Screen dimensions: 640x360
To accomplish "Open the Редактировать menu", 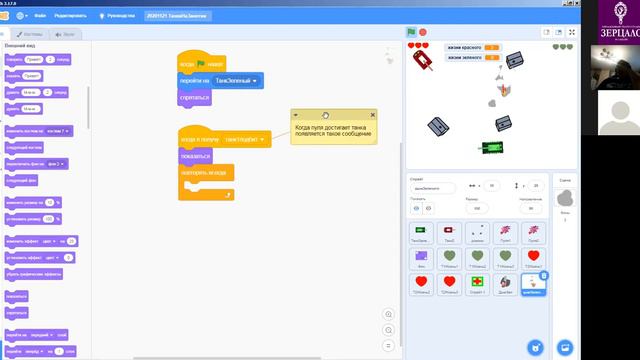I will point(70,16).
